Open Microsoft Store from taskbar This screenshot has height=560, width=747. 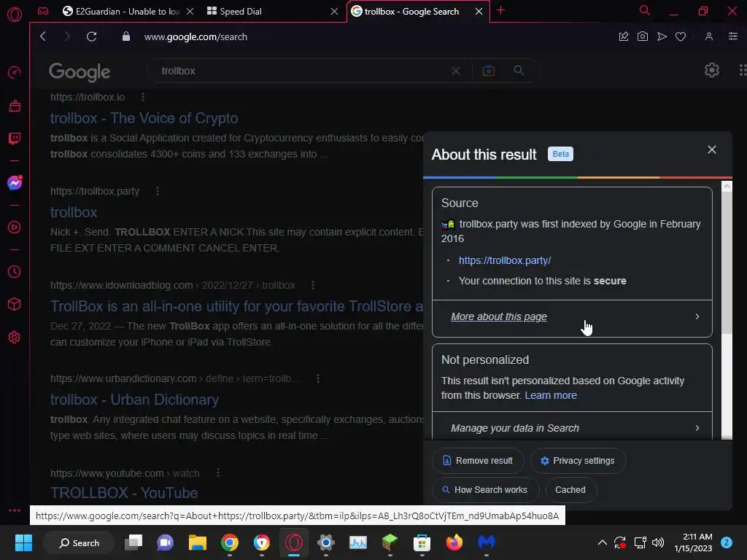click(x=422, y=542)
